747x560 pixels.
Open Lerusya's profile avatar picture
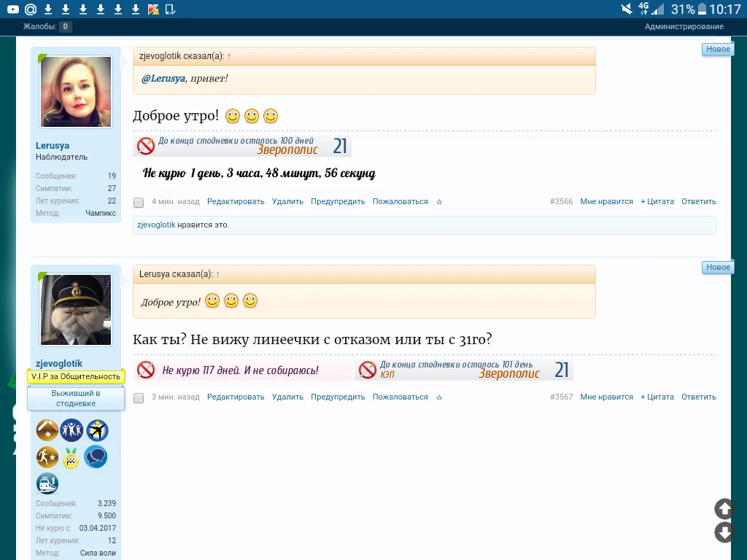(x=76, y=91)
